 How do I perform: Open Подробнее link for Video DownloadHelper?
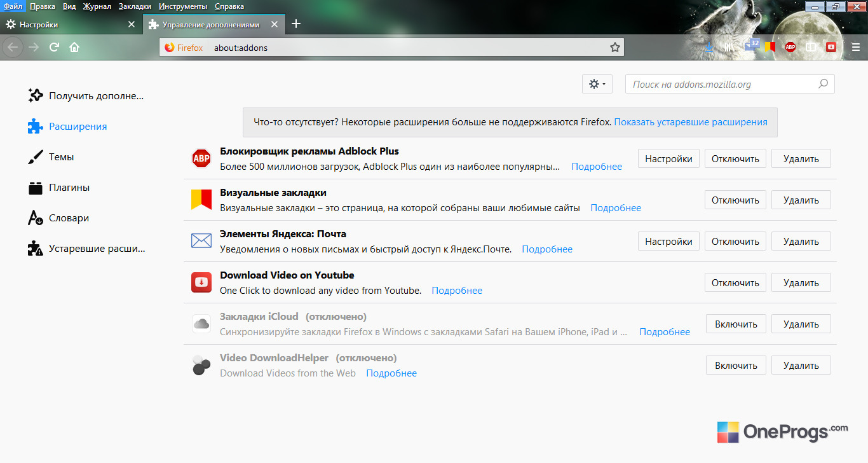(x=391, y=373)
